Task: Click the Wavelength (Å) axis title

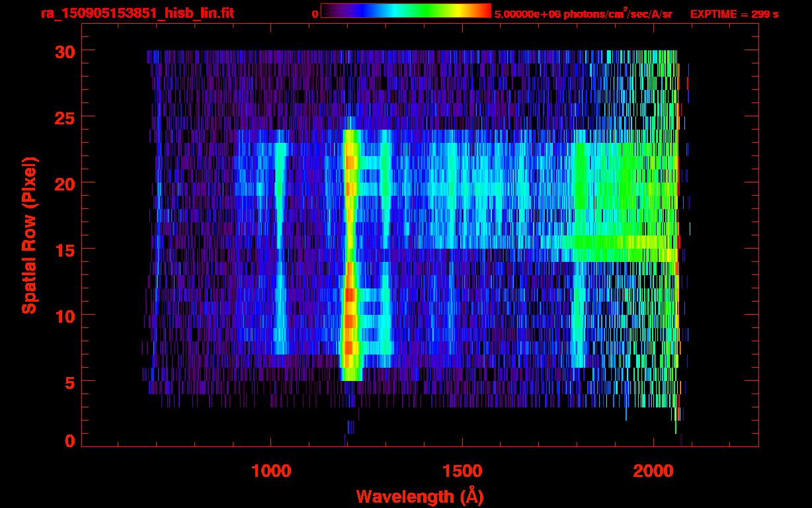Action: (x=419, y=496)
